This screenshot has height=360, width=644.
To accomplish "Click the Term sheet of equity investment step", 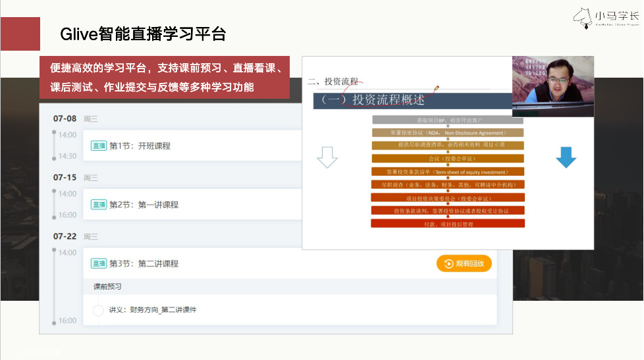I will point(448,172).
